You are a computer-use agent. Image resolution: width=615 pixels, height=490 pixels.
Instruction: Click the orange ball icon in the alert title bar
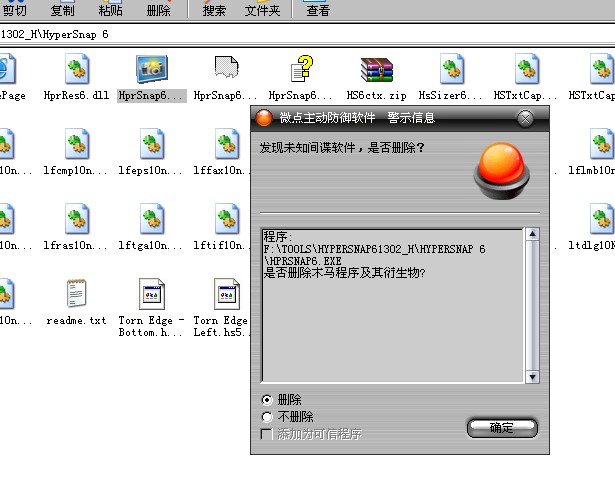(x=264, y=118)
